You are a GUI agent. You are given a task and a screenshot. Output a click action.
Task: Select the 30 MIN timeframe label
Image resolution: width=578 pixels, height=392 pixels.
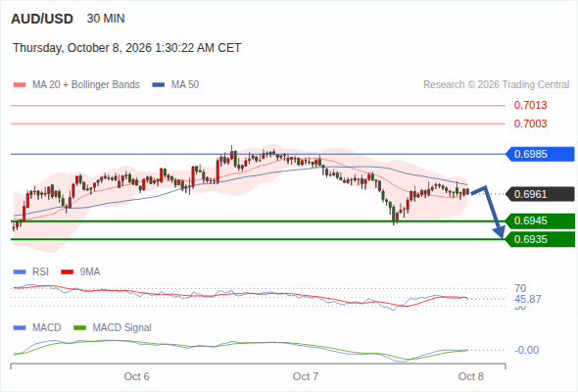pyautogui.click(x=106, y=19)
